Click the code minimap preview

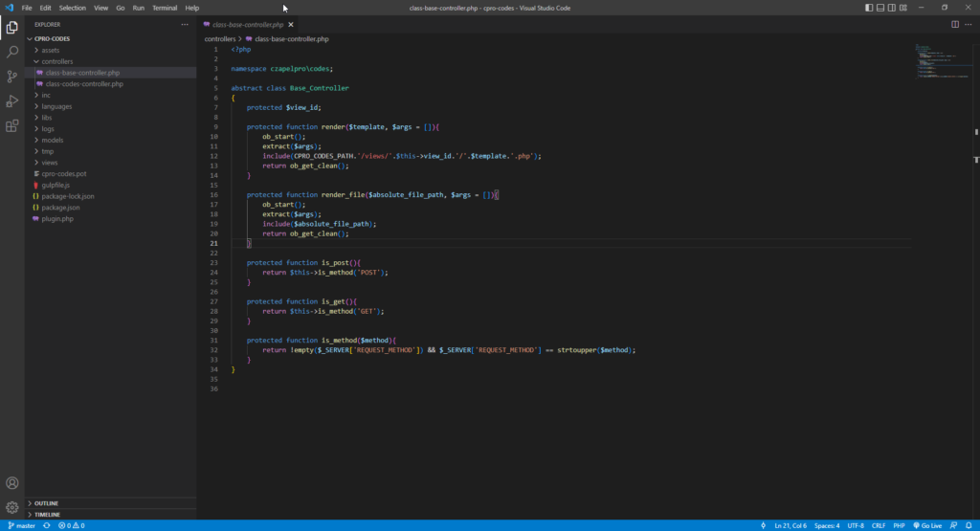click(x=943, y=61)
